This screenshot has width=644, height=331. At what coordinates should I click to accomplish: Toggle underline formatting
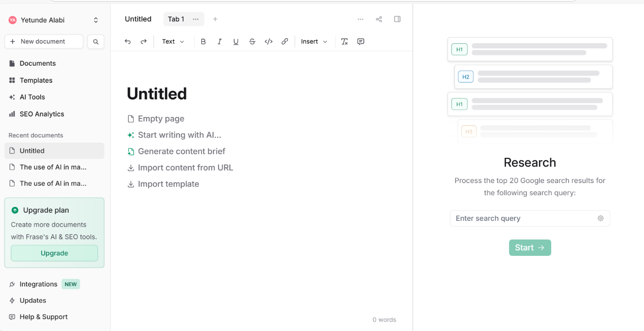[236, 41]
